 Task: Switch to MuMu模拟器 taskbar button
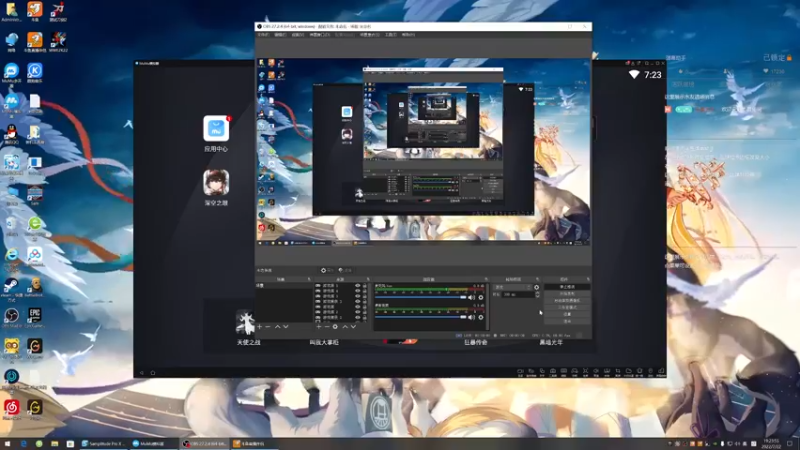tap(152, 444)
